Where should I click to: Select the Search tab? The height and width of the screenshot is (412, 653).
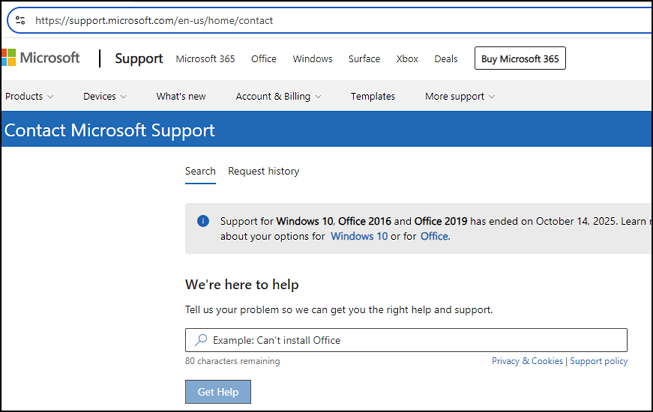pos(200,171)
